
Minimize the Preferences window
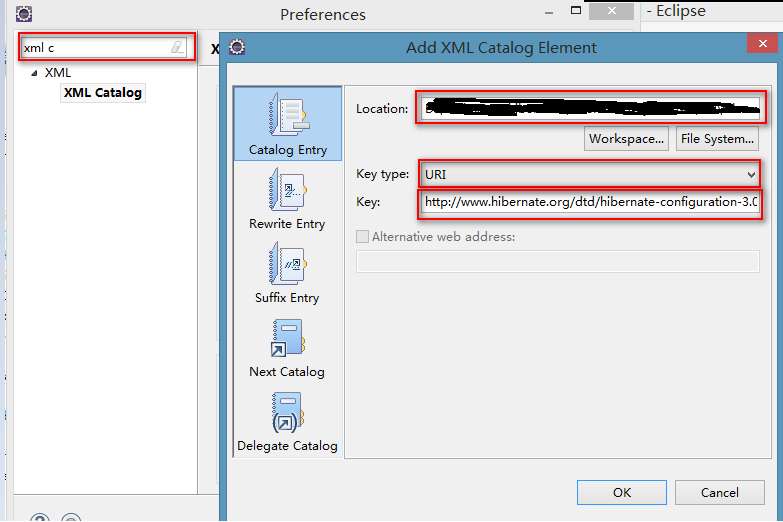pyautogui.click(x=549, y=12)
